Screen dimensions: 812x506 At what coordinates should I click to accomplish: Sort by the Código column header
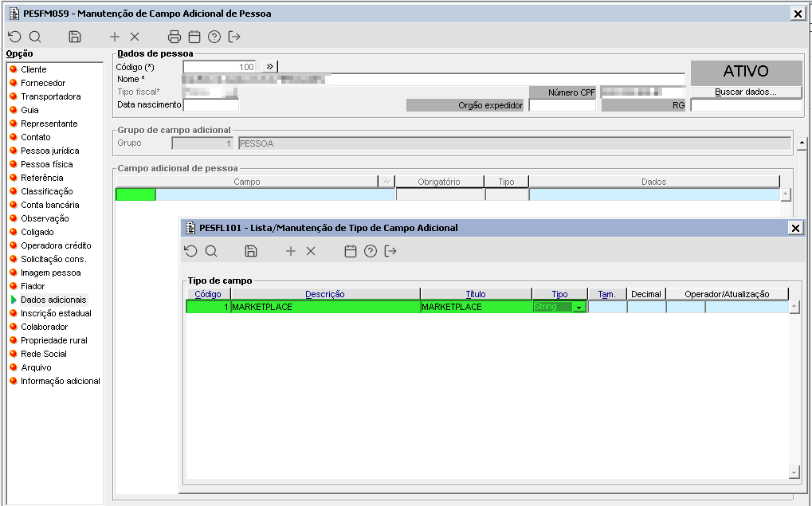[208, 294]
